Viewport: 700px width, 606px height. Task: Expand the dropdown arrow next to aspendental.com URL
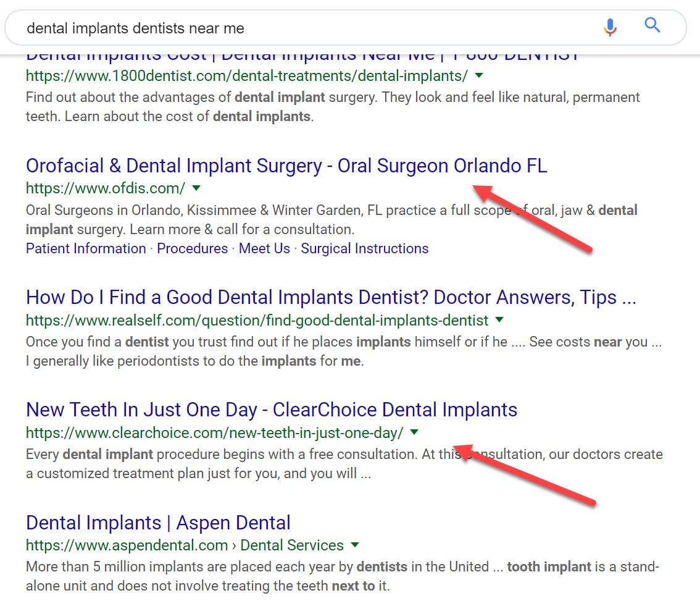[355, 545]
